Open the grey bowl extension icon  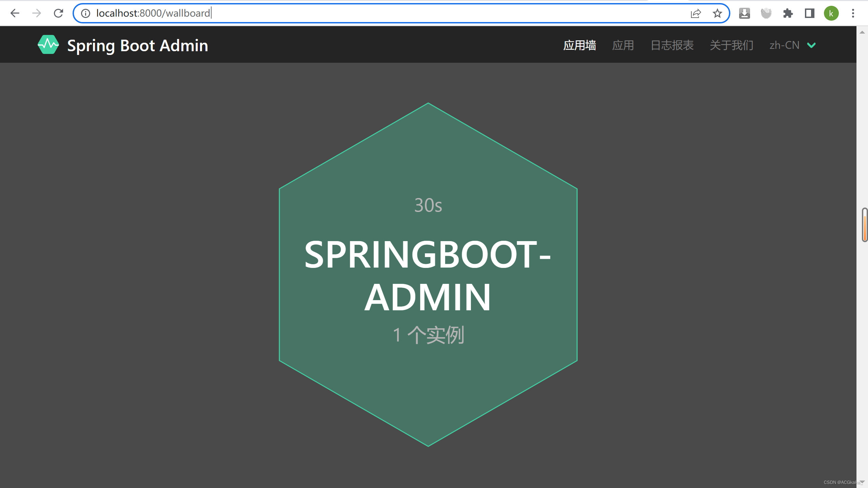pos(766,13)
